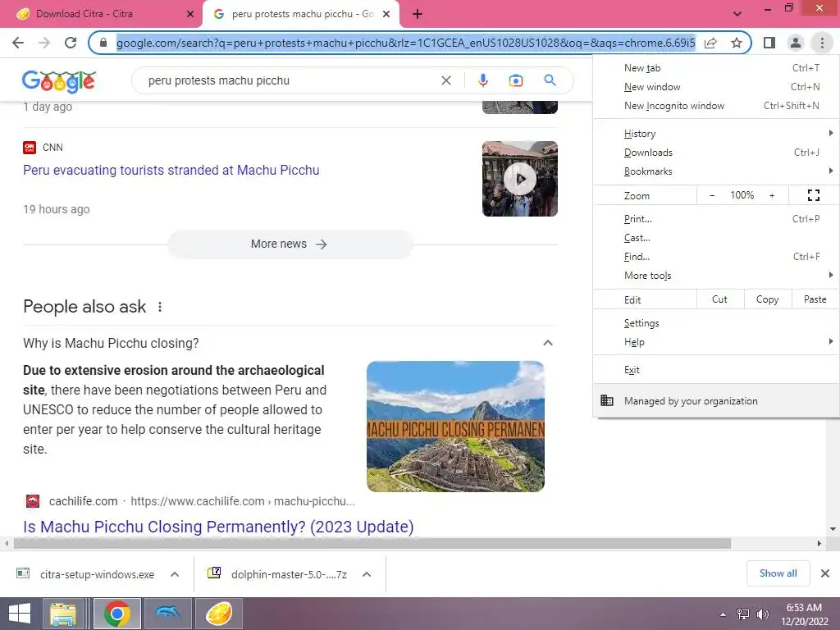Open Windows Start menu
Viewport: 840px width, 630px height.
click(20, 614)
